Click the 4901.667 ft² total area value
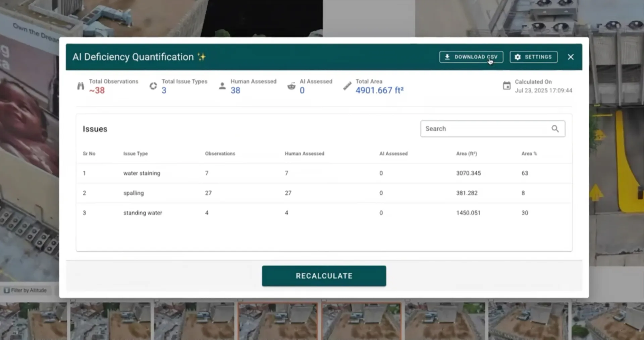Screen dimensions: 644x340 pyautogui.click(x=379, y=90)
